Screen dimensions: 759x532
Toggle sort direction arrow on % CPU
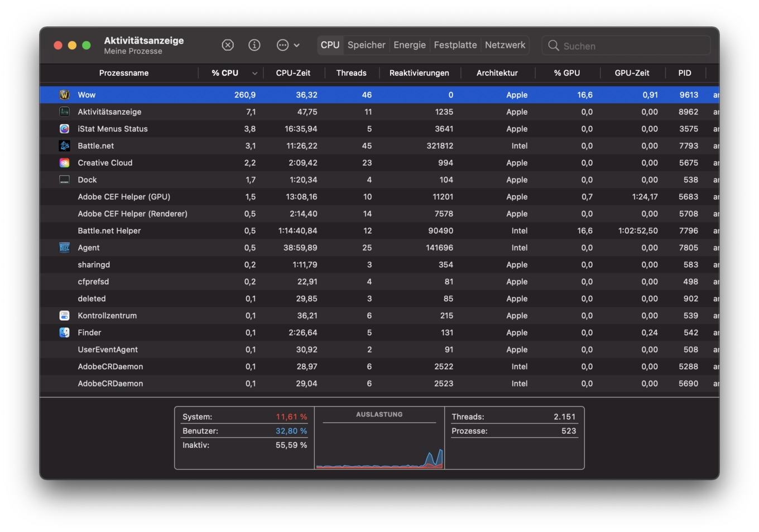(254, 74)
